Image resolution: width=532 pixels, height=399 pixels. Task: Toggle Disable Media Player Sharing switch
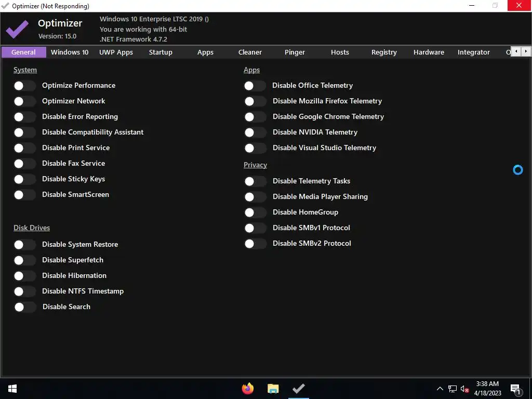pyautogui.click(x=255, y=197)
